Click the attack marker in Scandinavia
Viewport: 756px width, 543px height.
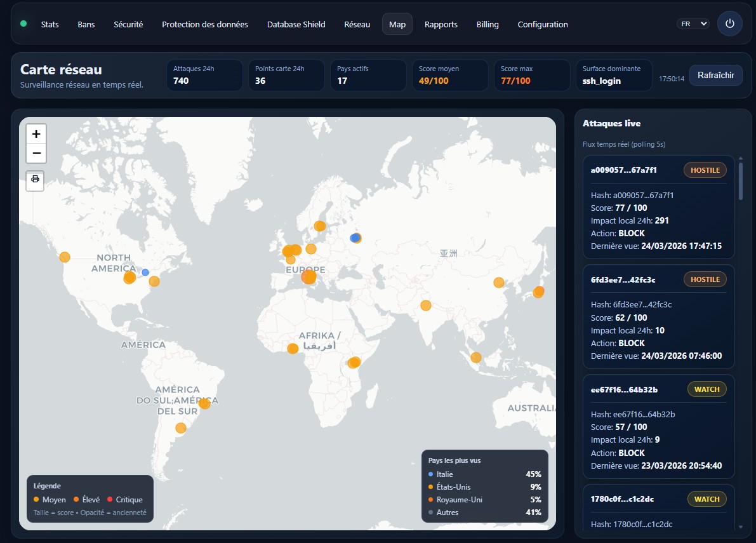[x=320, y=226]
